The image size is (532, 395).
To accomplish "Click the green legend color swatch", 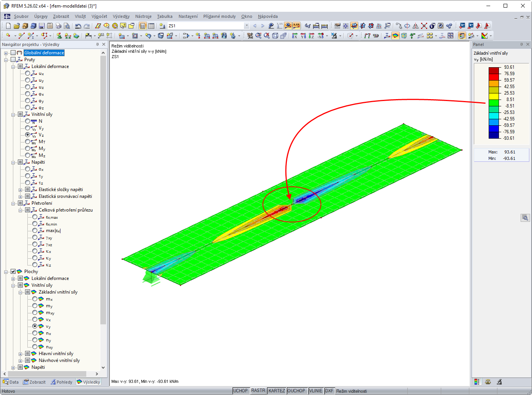I will (494, 103).
